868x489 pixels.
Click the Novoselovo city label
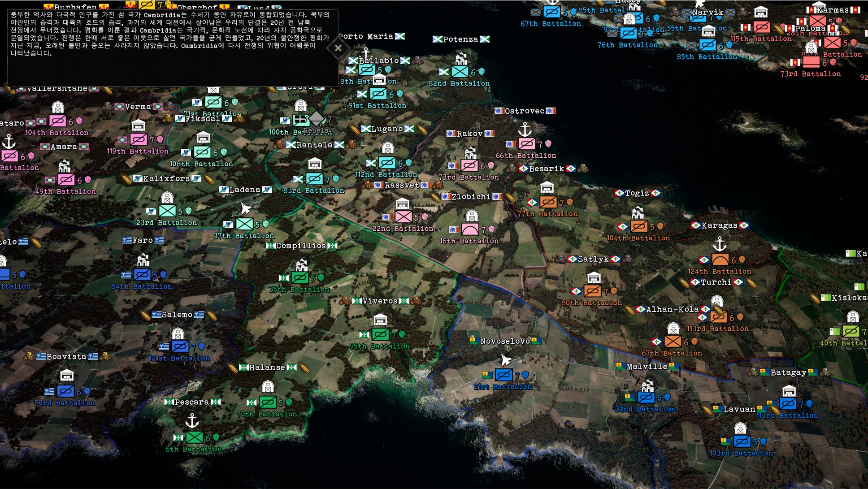click(x=505, y=341)
